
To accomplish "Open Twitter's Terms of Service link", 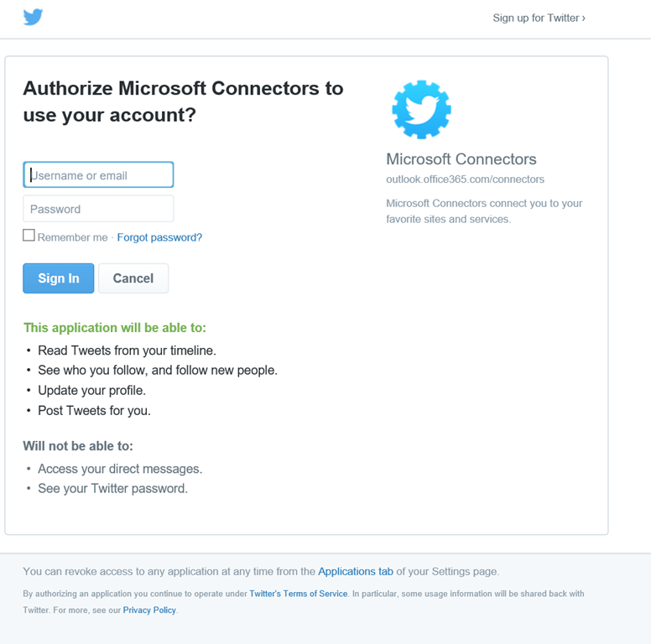I will point(299,594).
